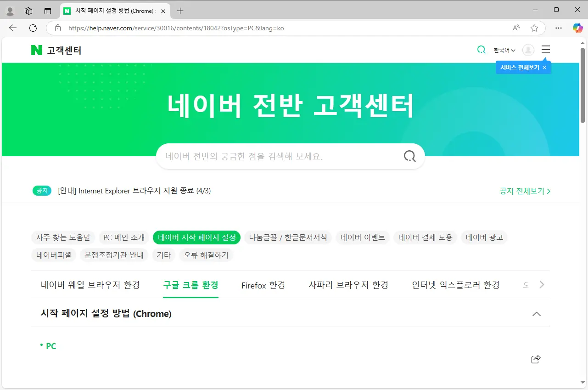
Task: Open the Internet Explorer support end notice
Action: tap(134, 191)
